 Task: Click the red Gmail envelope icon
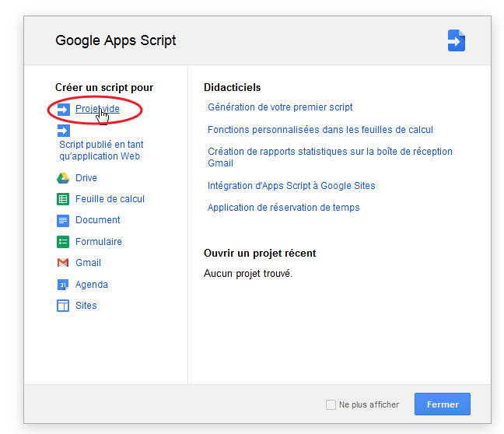tap(63, 263)
